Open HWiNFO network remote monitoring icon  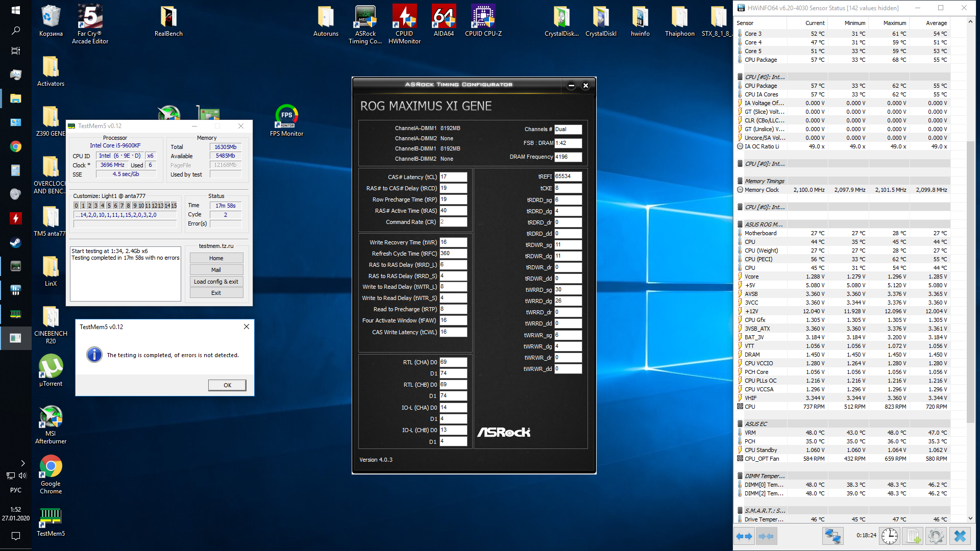(832, 536)
